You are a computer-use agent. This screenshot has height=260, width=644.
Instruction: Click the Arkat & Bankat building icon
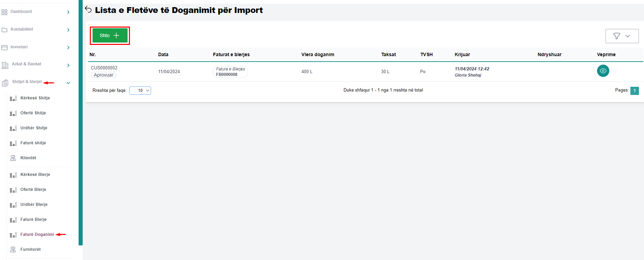tap(5, 65)
